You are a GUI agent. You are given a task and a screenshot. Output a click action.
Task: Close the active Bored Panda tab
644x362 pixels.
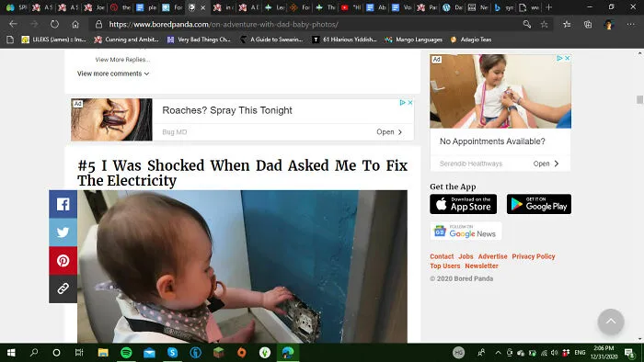pyautogui.click(x=202, y=7)
